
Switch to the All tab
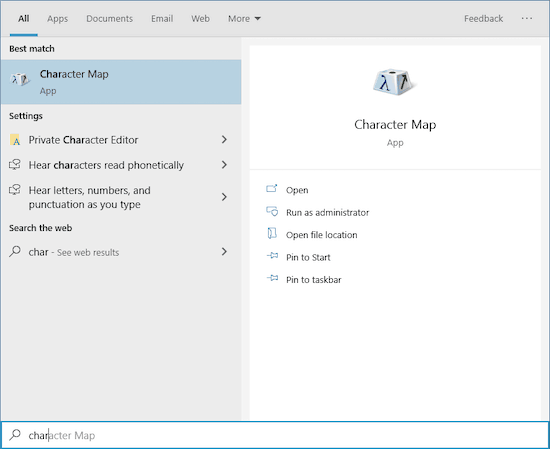[24, 19]
